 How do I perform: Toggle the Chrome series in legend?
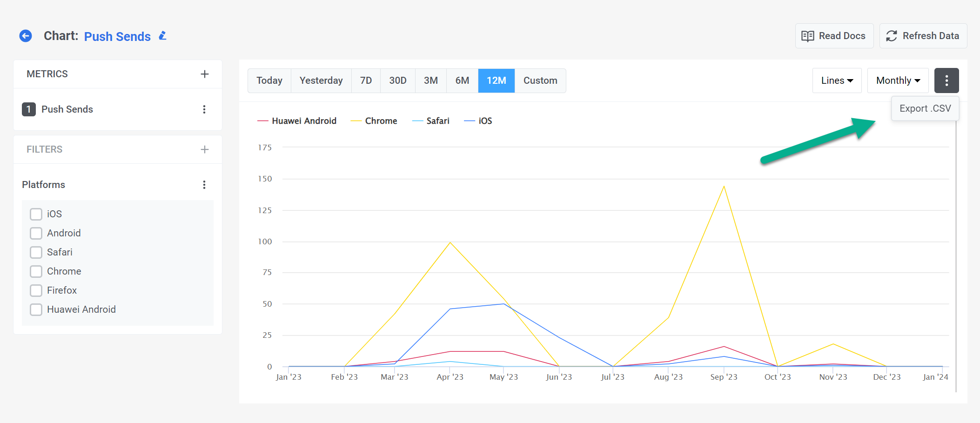pos(380,121)
